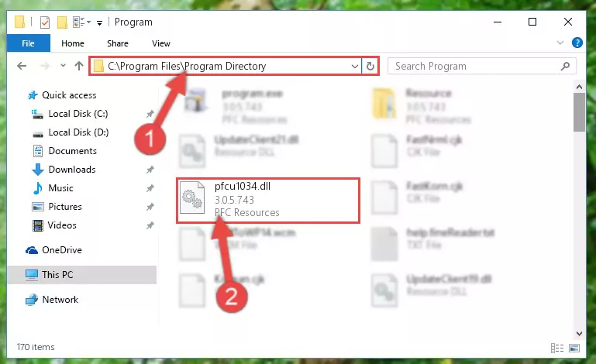Image resolution: width=596 pixels, height=364 pixels.
Task: Open Music in the navigation pane
Action: tap(60, 188)
